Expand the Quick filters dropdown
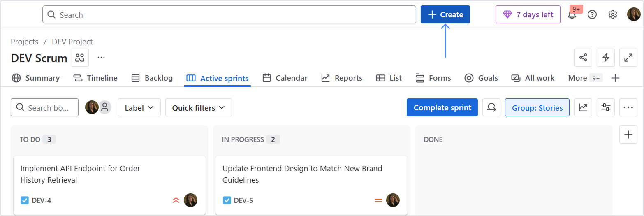Screen dimensions: 644x216 coord(199,107)
